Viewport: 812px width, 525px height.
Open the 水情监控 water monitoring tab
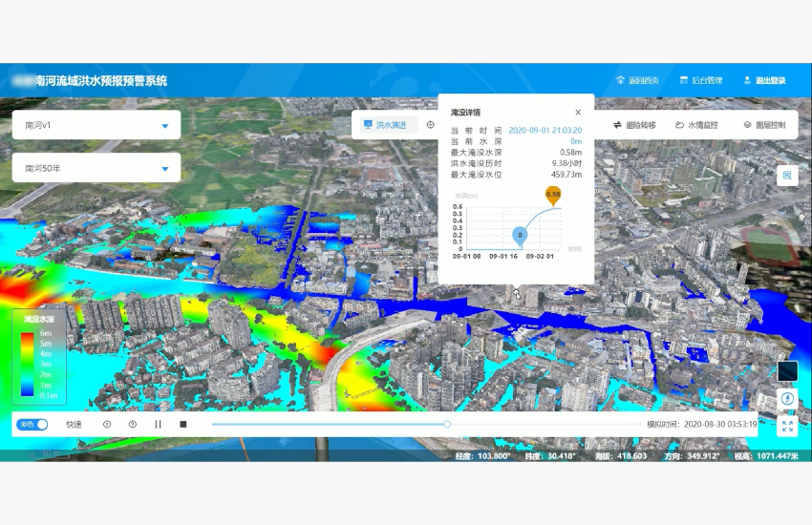[696, 125]
